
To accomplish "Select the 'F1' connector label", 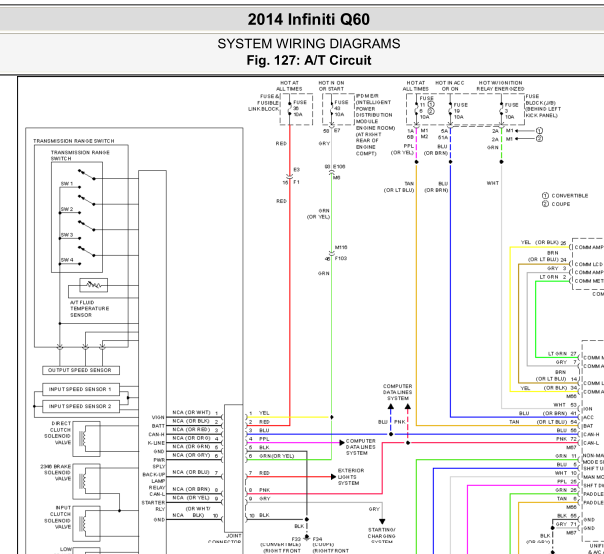I will [x=296, y=182].
